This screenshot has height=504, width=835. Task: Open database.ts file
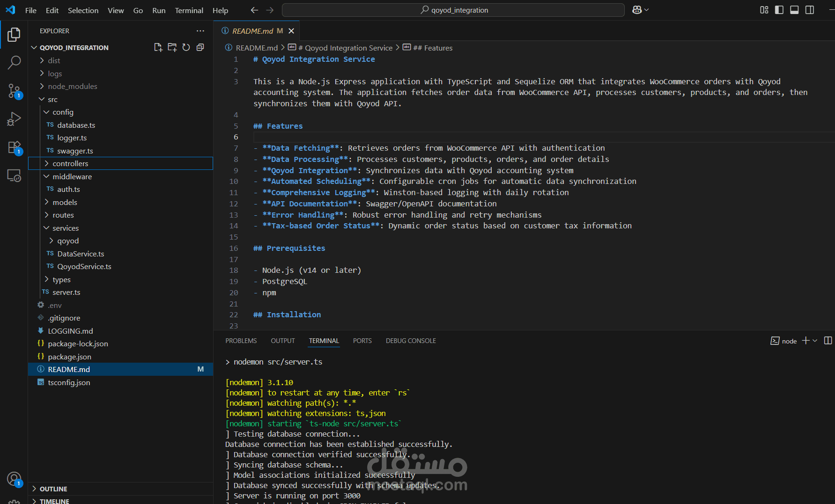pos(120,125)
